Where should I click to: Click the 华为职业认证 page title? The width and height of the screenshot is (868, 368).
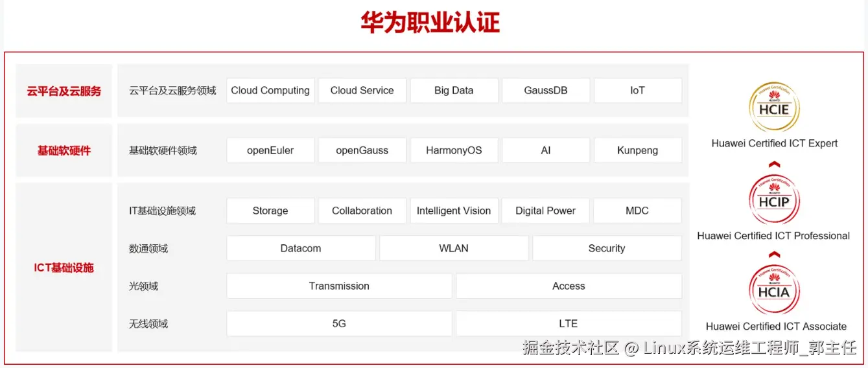pos(430,23)
